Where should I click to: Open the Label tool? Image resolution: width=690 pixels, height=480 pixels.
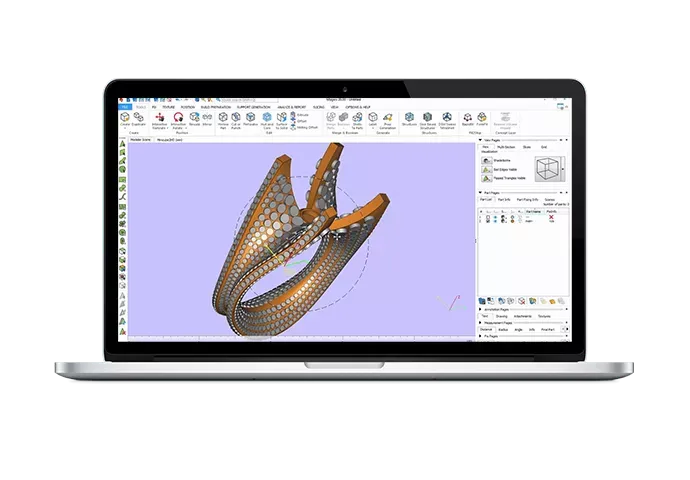tap(373, 119)
